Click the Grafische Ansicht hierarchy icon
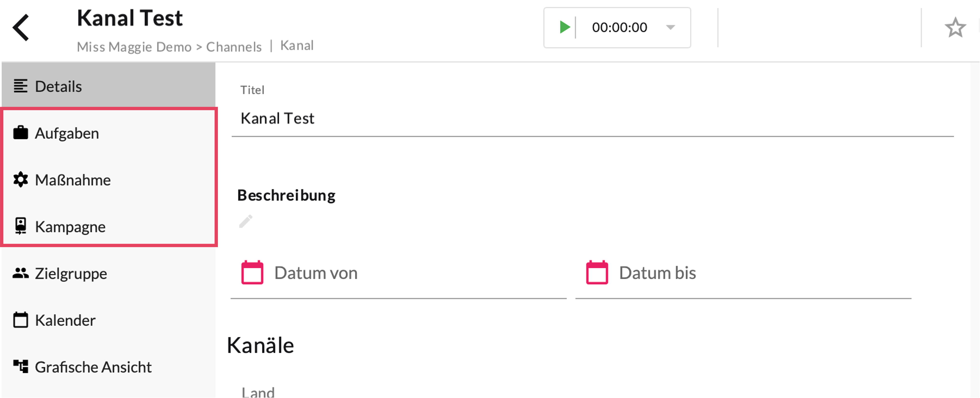 tap(21, 366)
